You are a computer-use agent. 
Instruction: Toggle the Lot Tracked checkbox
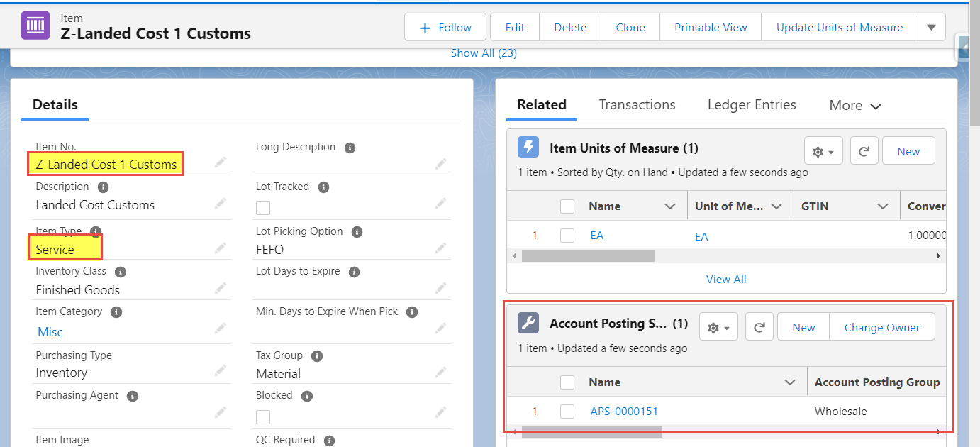click(x=263, y=208)
